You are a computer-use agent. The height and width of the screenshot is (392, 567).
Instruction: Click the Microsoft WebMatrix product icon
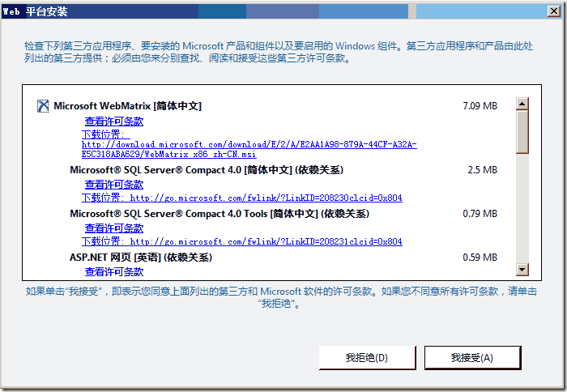(x=43, y=106)
